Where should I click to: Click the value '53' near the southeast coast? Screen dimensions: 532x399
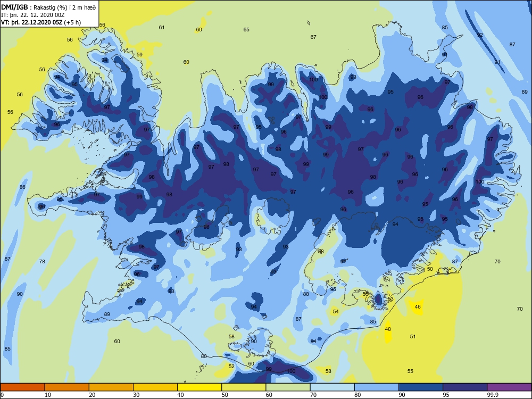click(390, 299)
